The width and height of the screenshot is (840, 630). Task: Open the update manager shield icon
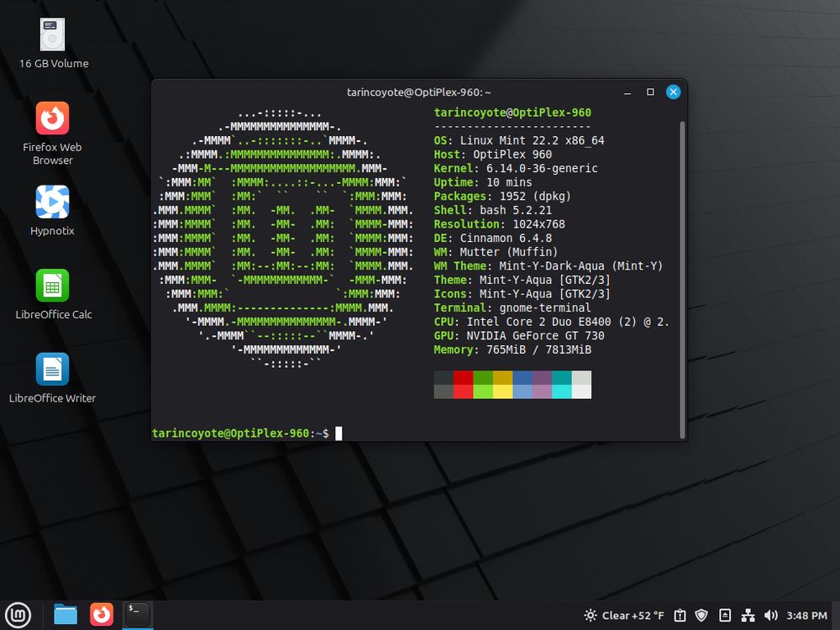(702, 616)
